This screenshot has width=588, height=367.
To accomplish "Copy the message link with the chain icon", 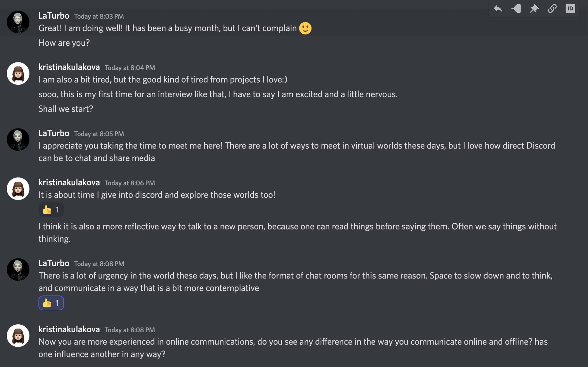I will (552, 9).
